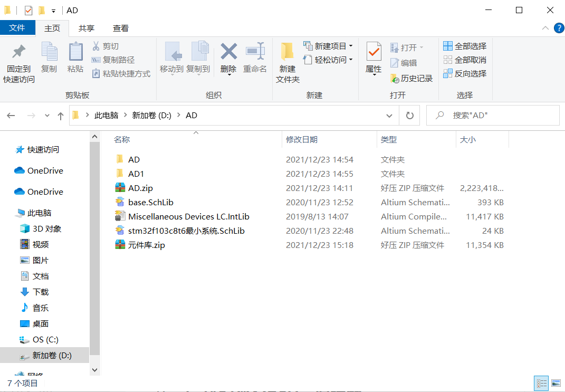Select Quick Access (快速访问) in sidebar
The width and height of the screenshot is (565, 392).
point(37,149)
